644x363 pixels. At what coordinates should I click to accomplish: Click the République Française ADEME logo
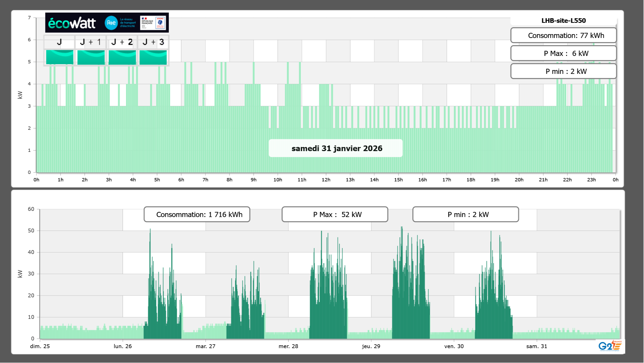(x=153, y=23)
